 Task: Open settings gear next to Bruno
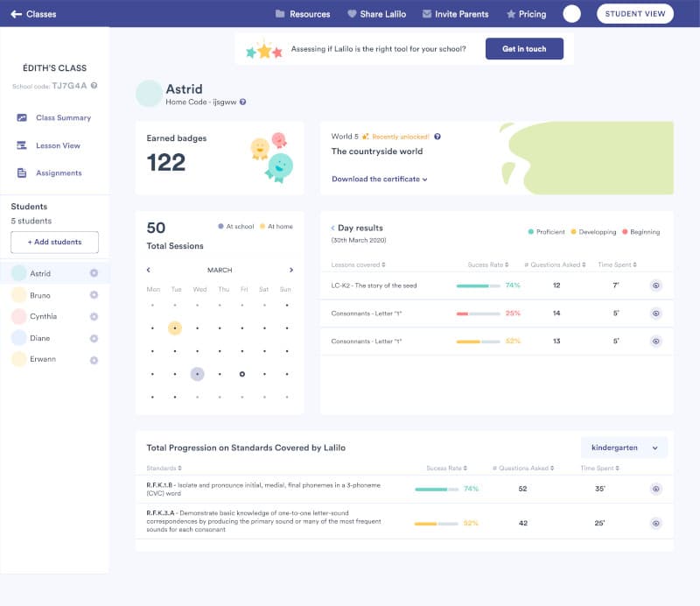pyautogui.click(x=94, y=294)
